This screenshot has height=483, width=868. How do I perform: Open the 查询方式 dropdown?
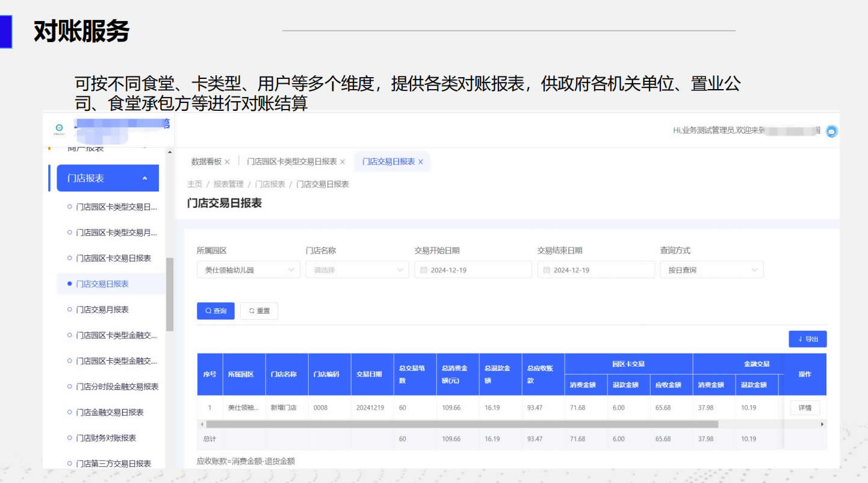tap(711, 270)
